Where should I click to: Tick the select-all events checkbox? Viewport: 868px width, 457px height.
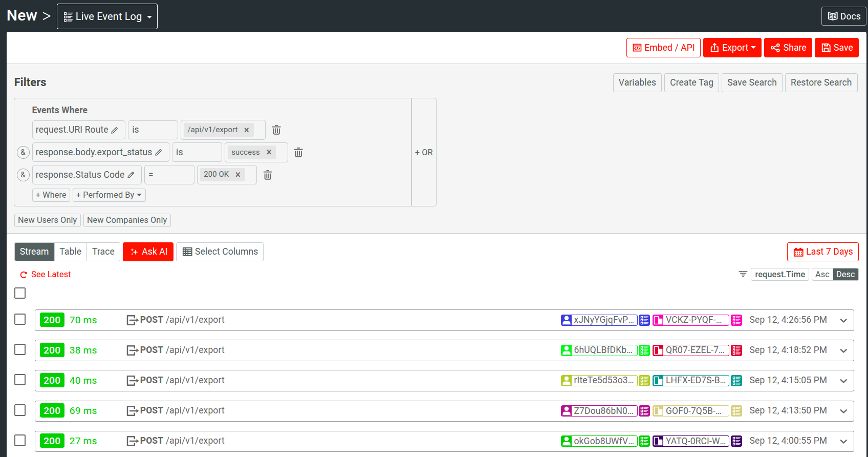(x=20, y=293)
